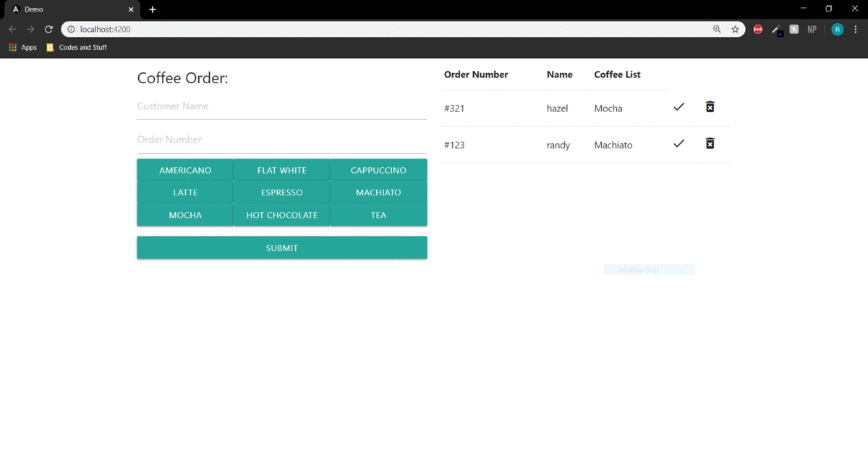Select the name hazel
Viewport: 868px width, 466px height.
point(557,109)
